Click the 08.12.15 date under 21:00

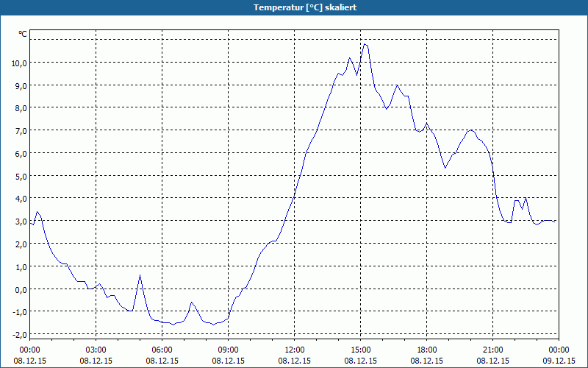click(492, 361)
